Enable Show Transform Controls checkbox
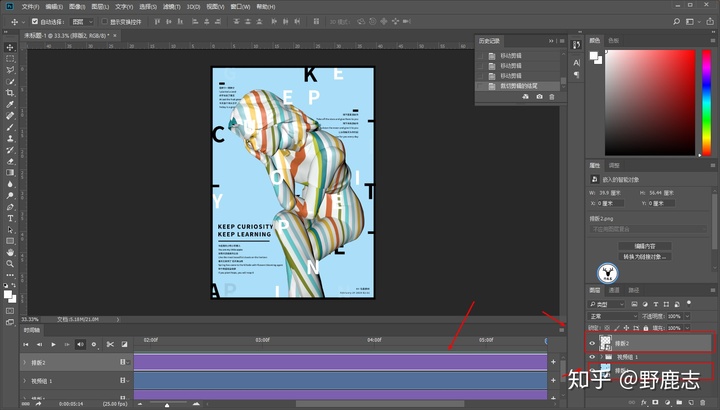Screen dimensions: 720x410 [x=104, y=21]
